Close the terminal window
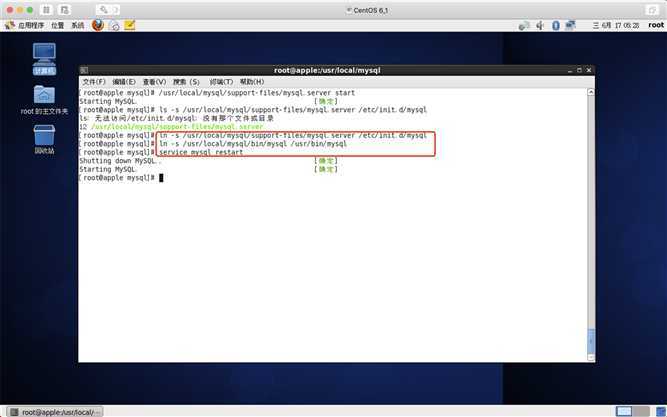 [589, 70]
